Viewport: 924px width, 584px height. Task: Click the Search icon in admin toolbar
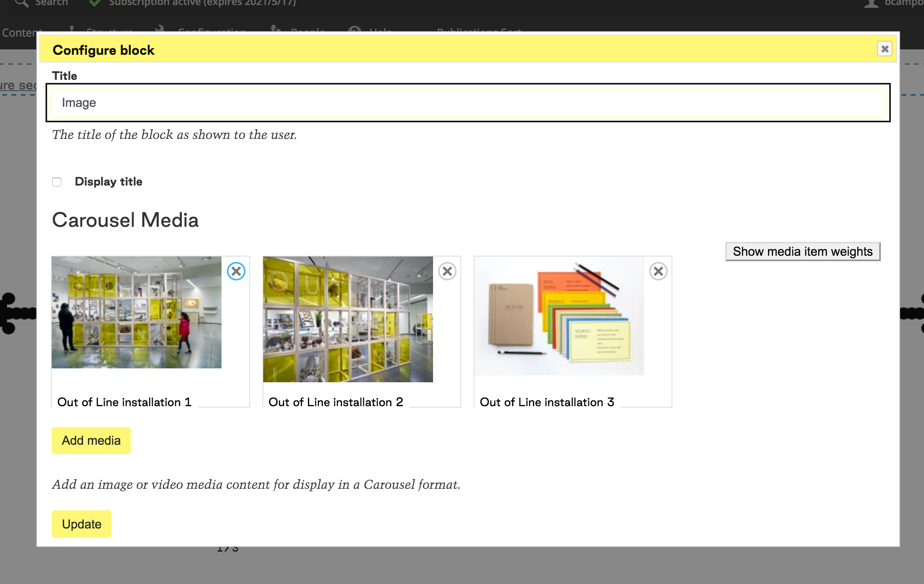[x=22, y=3]
